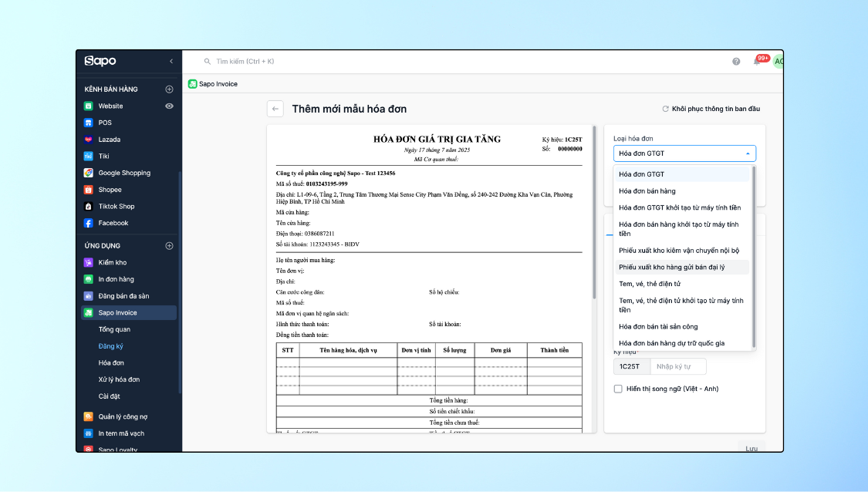Choose Hóa đơn bán hàng option

pyautogui.click(x=681, y=191)
